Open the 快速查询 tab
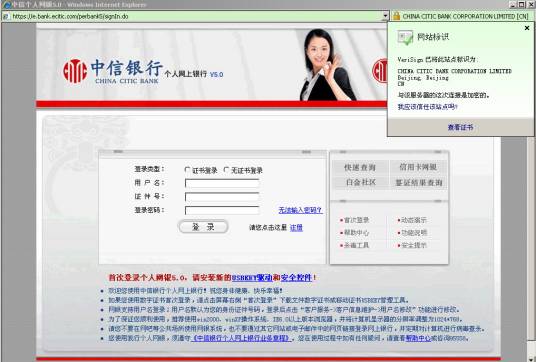Screen dimensions: 536x362 (x=360, y=167)
